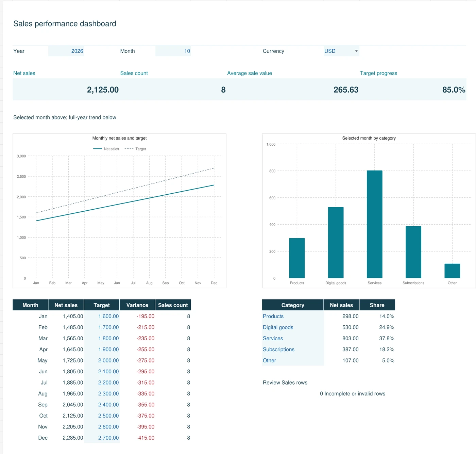The image size is (476, 454).
Task: Click the Monthly net sales and target chart title
Action: [119, 138]
